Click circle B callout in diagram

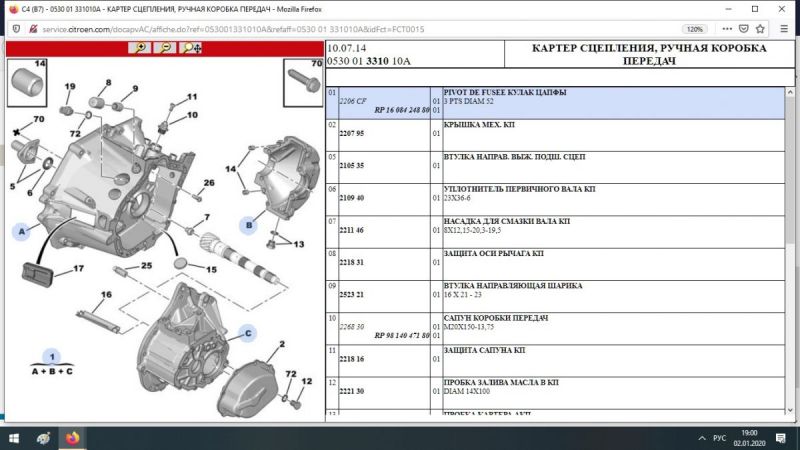[246, 223]
